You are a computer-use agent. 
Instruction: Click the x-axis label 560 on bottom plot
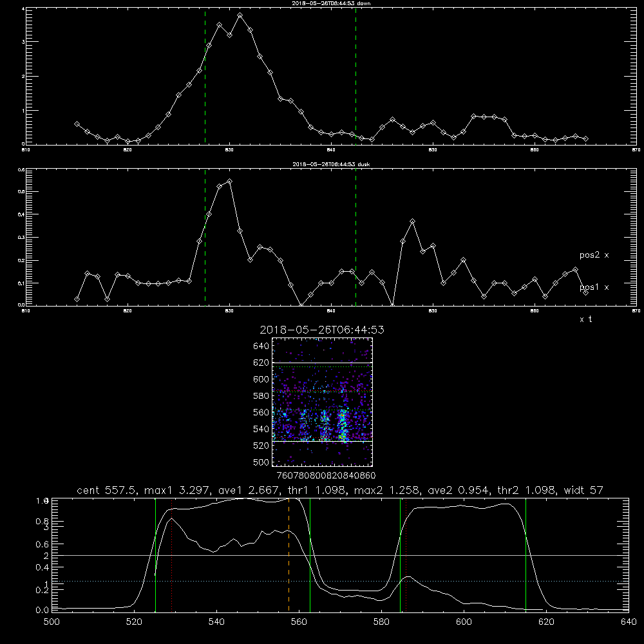tap(299, 622)
